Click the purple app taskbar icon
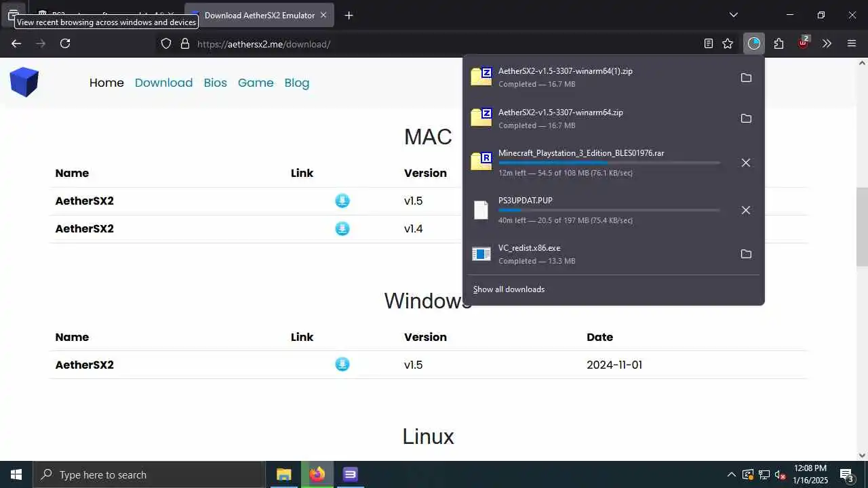Viewport: 868px width, 488px height. (x=350, y=474)
